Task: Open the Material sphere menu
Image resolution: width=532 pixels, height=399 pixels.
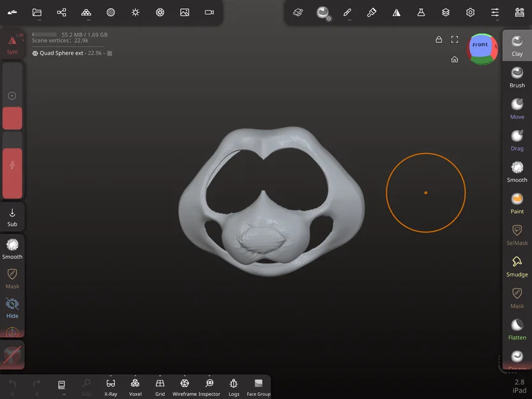Action: pos(110,13)
